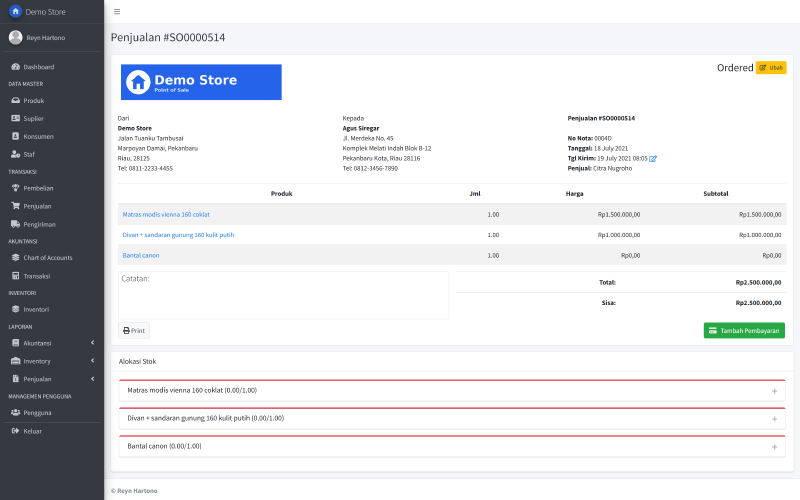
Task: Click the Inventory warehouse report icon
Action: (x=15, y=361)
